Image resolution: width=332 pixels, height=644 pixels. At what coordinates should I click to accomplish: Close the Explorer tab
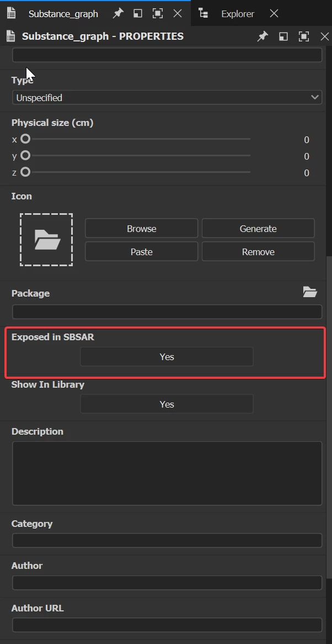pyautogui.click(x=274, y=14)
